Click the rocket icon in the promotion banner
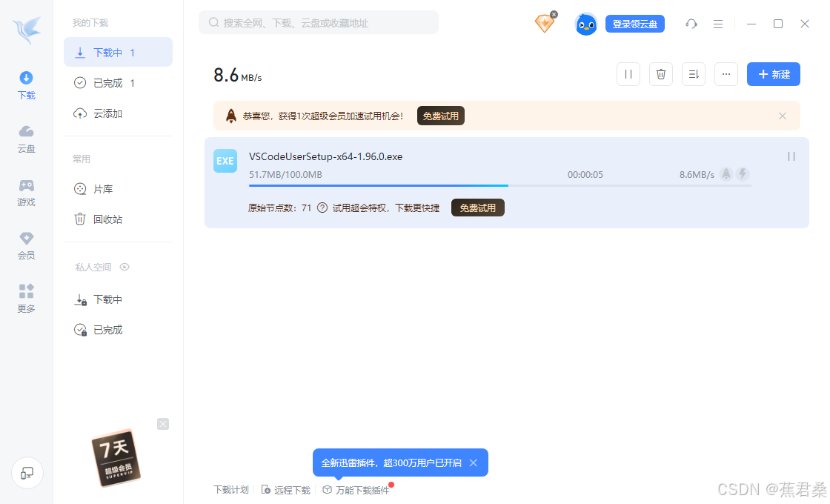 point(230,116)
